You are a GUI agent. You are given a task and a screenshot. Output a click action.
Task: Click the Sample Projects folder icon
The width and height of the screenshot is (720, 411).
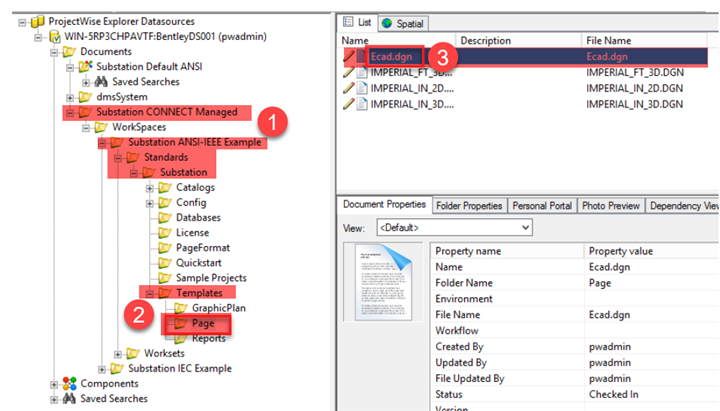point(165,278)
